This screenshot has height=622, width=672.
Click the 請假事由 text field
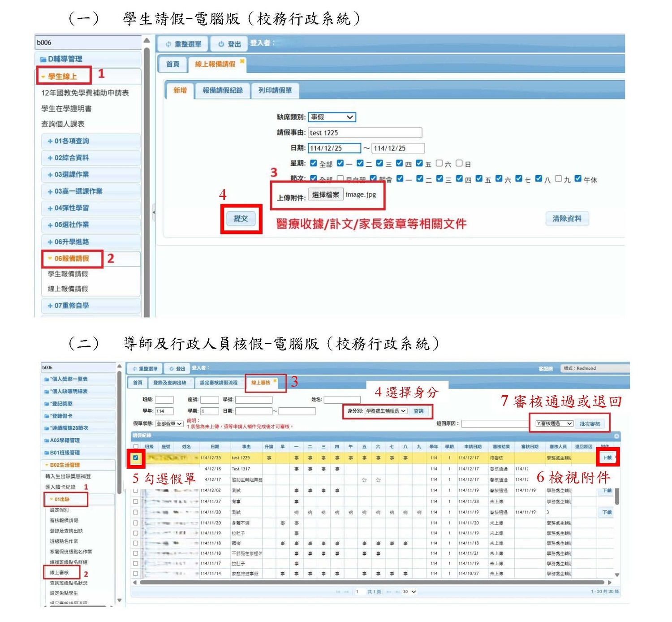pyautogui.click(x=365, y=133)
